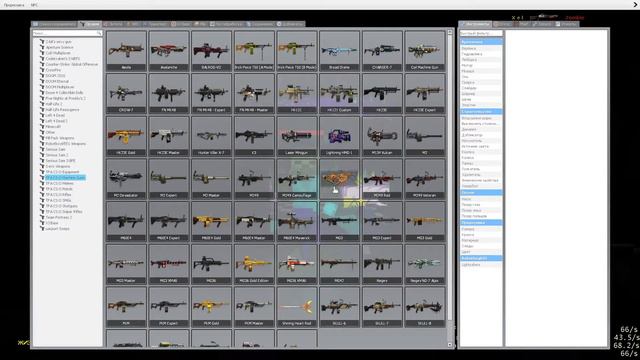Image resolution: width=640 pixels, height=360 pixels.
Task: Pick the Broad Divine weapon tile
Action: 339,51
